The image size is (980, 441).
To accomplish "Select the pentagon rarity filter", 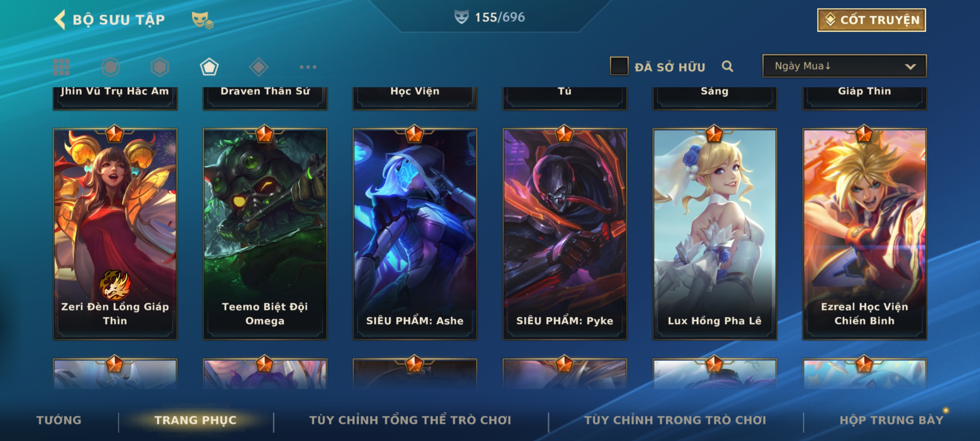I will tap(209, 67).
